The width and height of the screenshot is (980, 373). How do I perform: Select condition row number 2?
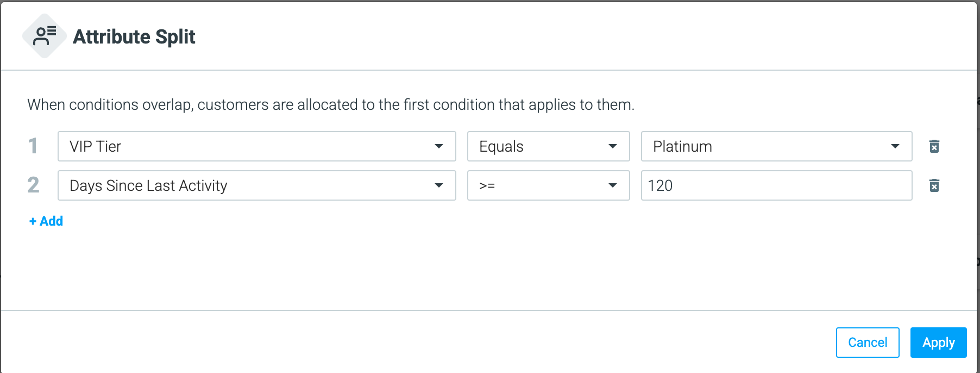[33, 185]
